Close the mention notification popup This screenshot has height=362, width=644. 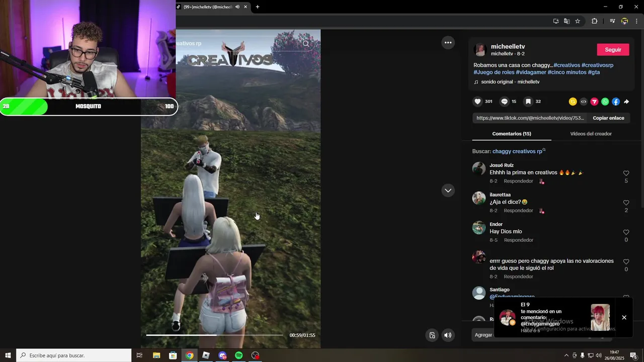pos(624,318)
